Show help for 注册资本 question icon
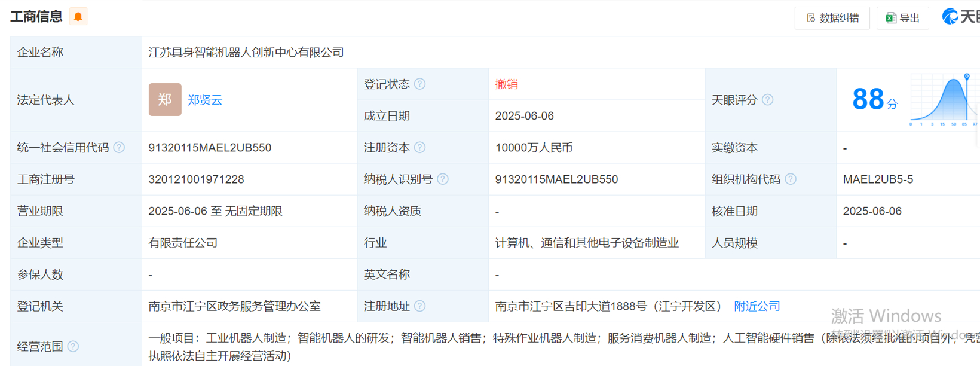The height and width of the screenshot is (366, 980). tap(420, 147)
